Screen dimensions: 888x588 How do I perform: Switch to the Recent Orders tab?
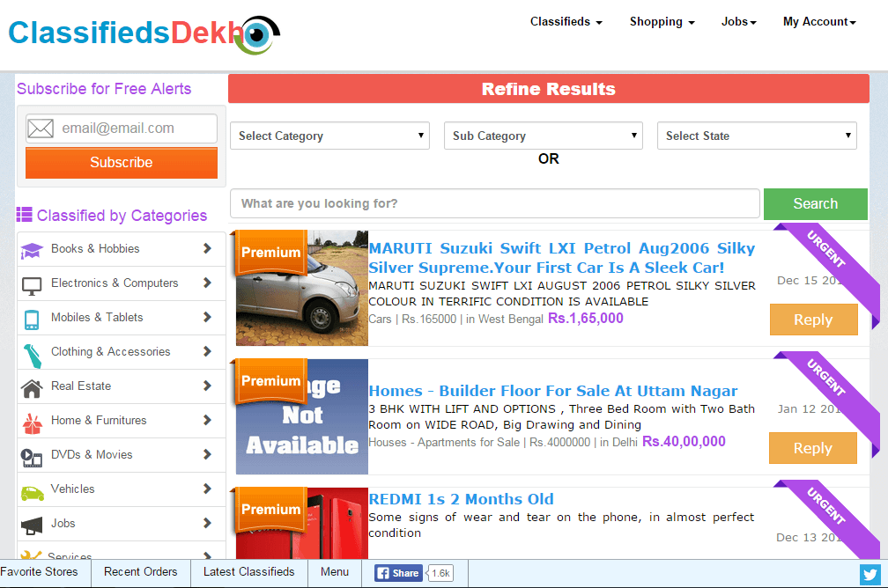pyautogui.click(x=140, y=571)
